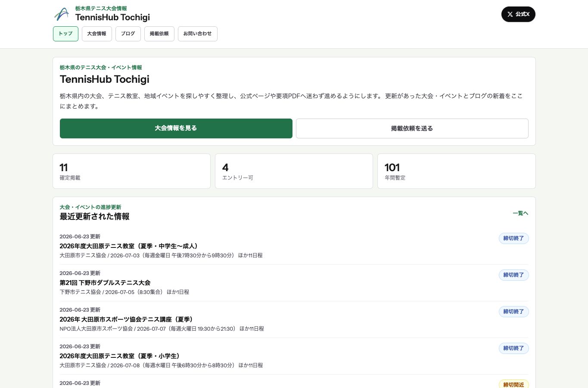This screenshot has width=588, height=388.
Task: Click the 栃木県テニス大会情報 header tagline
Action: (x=101, y=8)
